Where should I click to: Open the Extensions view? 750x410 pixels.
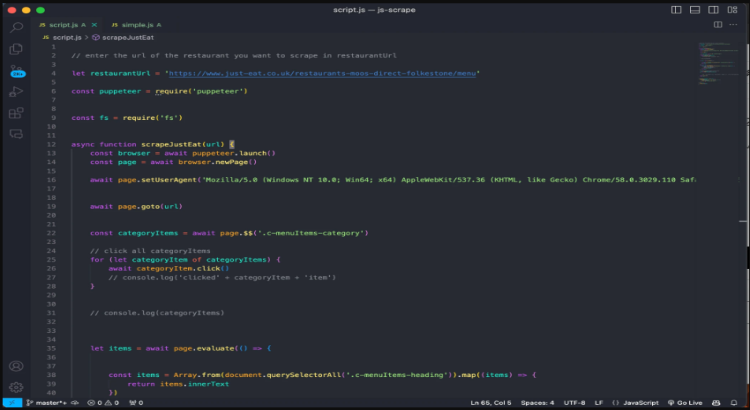coord(16,113)
